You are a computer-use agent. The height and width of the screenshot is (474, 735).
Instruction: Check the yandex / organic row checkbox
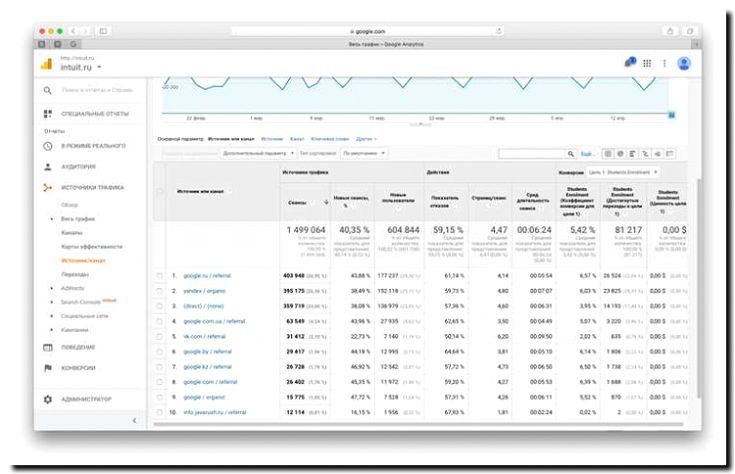[160, 291]
